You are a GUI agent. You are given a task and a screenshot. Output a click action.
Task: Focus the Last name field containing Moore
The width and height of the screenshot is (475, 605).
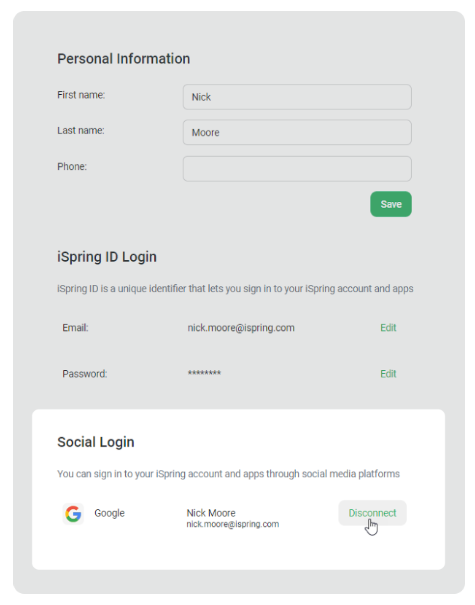297,132
